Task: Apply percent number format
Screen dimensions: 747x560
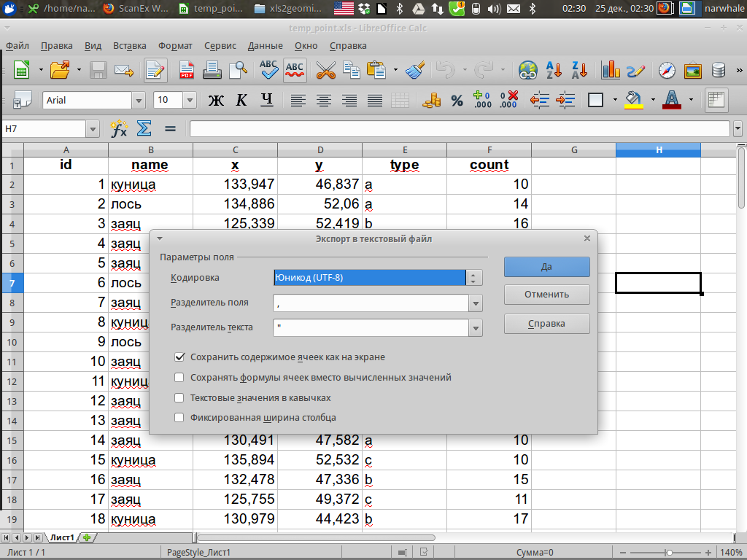Action: (457, 100)
